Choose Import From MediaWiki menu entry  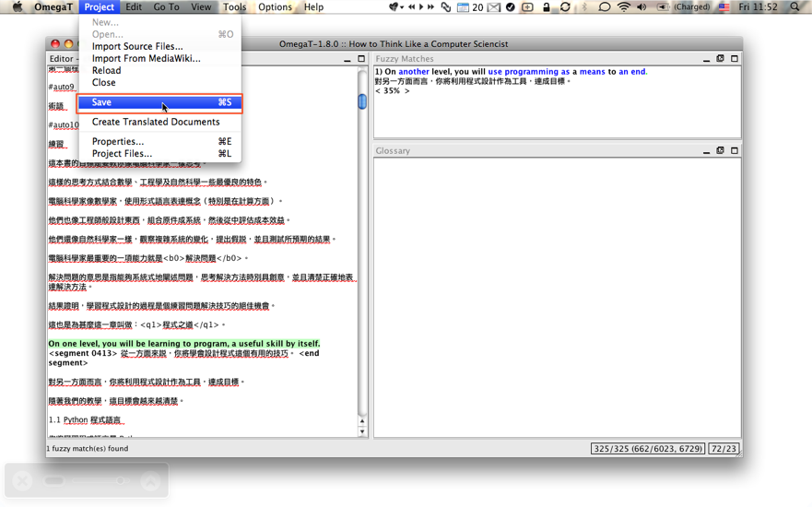pyautogui.click(x=160, y=58)
